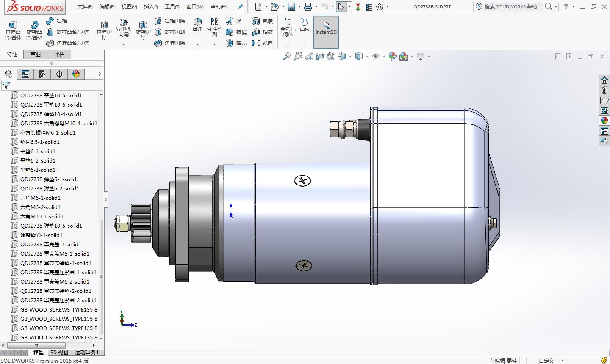This screenshot has height=364, width=610.
Task: Select QDJ2738 罩壳盖-1-solid1 in tree
Action: pyautogui.click(x=50, y=244)
